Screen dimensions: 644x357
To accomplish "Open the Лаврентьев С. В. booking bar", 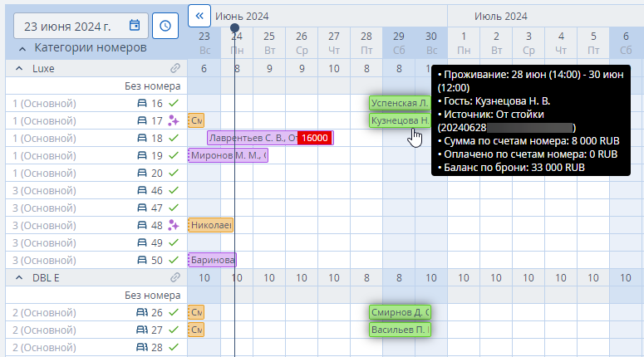I will [270, 138].
